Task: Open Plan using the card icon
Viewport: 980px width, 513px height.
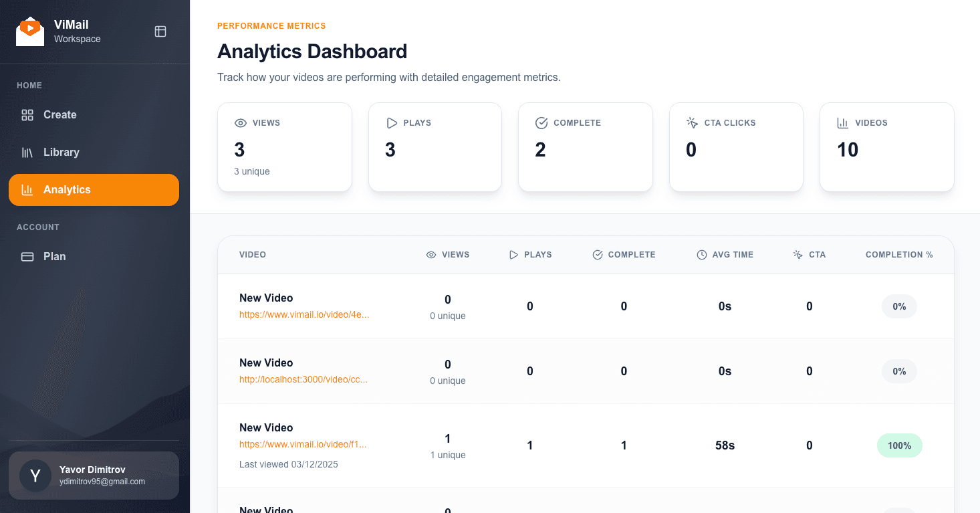Action: coord(27,256)
